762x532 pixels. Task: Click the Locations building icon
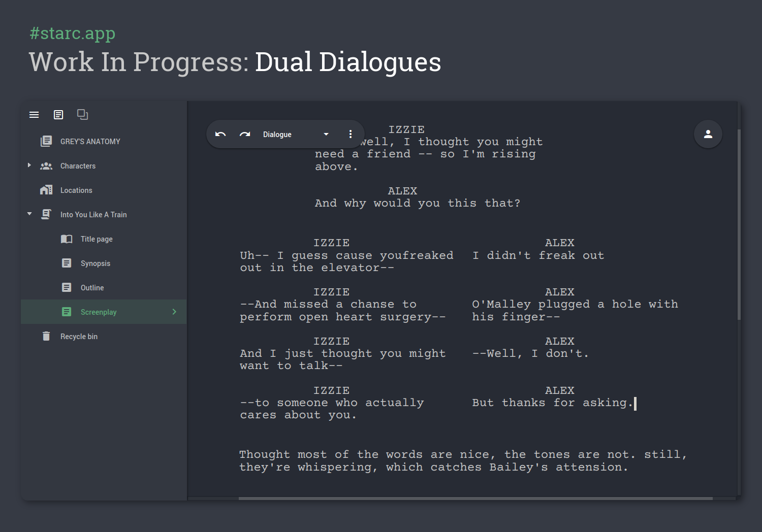tap(46, 190)
